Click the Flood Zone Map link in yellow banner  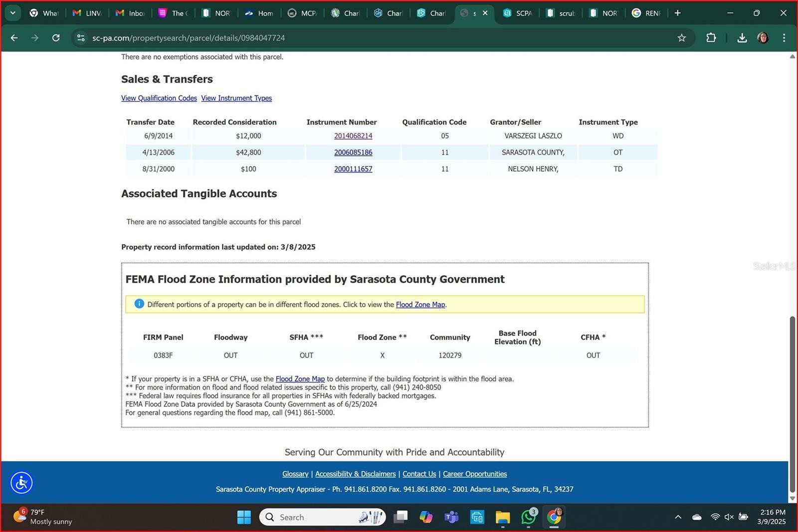[x=420, y=305]
